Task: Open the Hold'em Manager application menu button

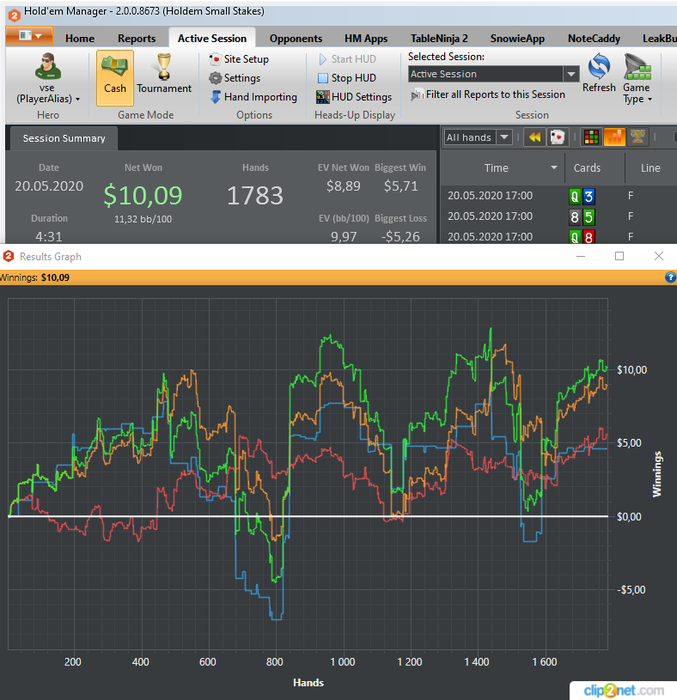Action: click(x=29, y=36)
